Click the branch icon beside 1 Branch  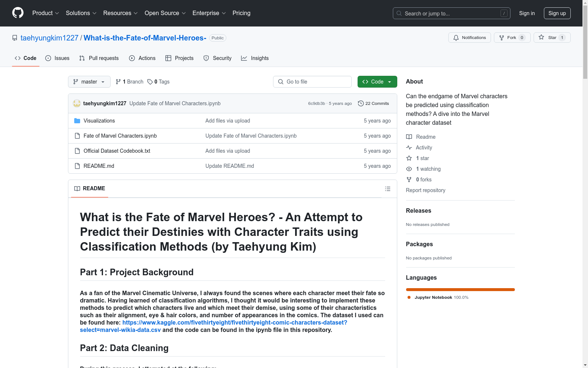(118, 82)
